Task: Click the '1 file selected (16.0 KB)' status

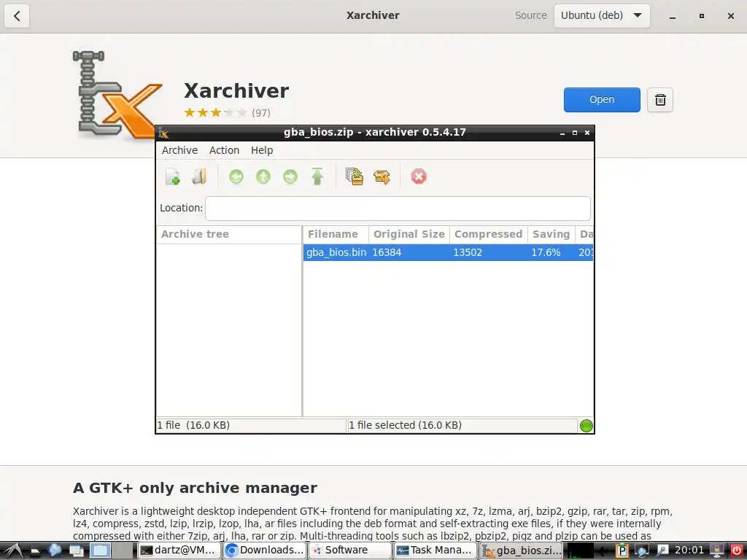Action: (405, 426)
